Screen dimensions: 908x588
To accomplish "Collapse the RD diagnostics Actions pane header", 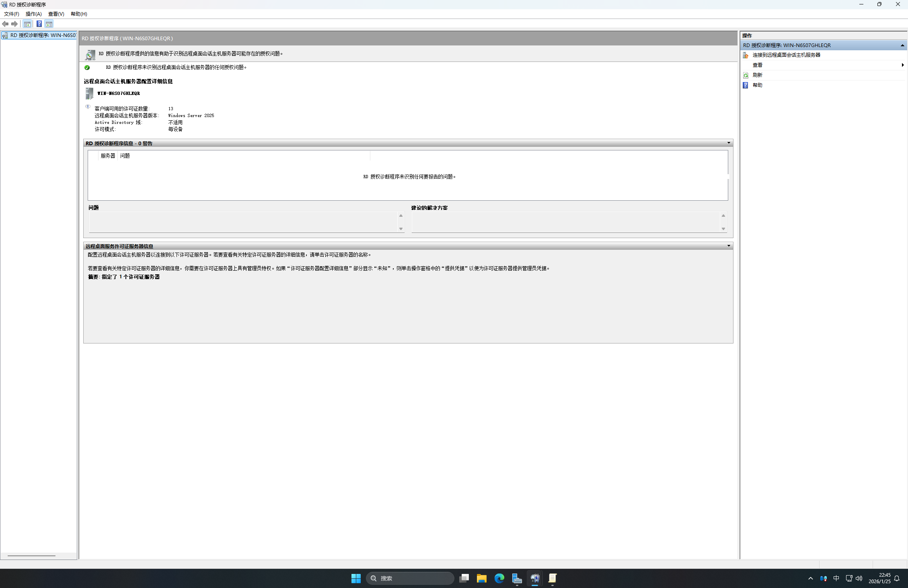I will pos(902,45).
